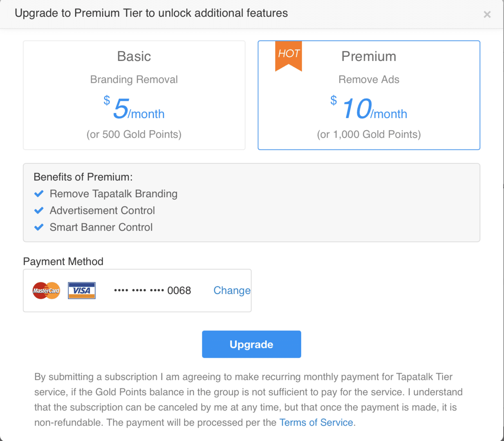Image resolution: width=504 pixels, height=441 pixels.
Task: Click the Advertisement Control benefit text
Action: (x=102, y=210)
